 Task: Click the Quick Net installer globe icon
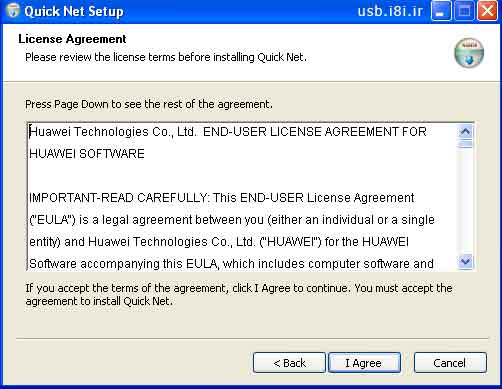click(469, 53)
